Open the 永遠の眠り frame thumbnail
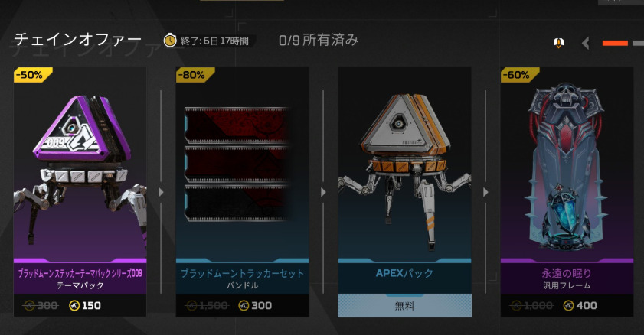 click(x=567, y=164)
